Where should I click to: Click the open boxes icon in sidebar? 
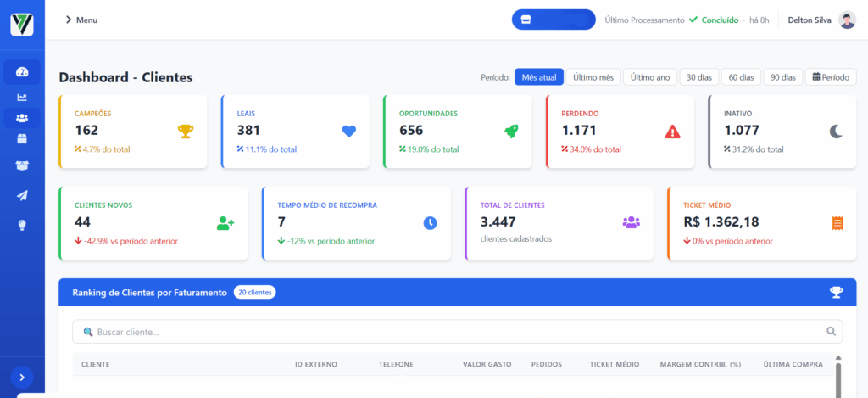click(x=22, y=165)
